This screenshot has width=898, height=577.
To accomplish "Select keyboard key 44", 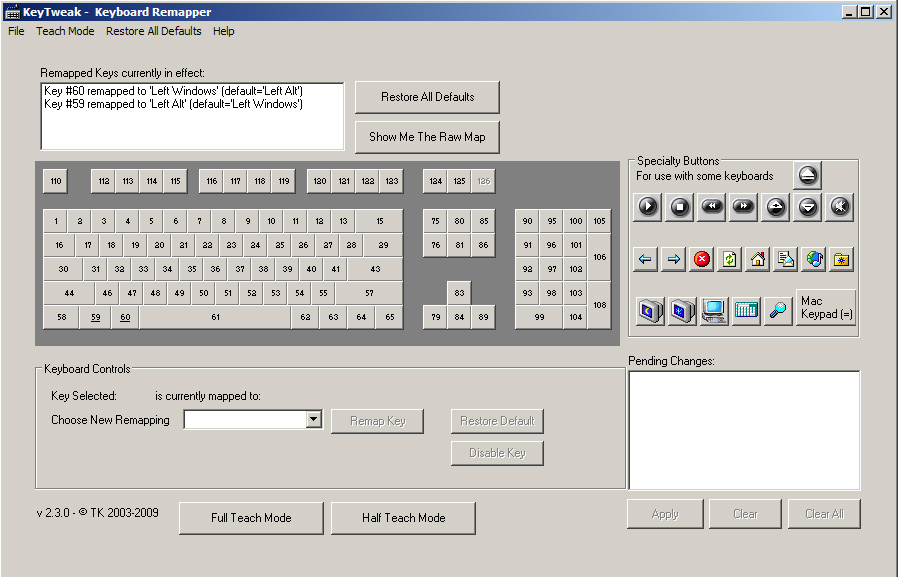I will coord(69,293).
